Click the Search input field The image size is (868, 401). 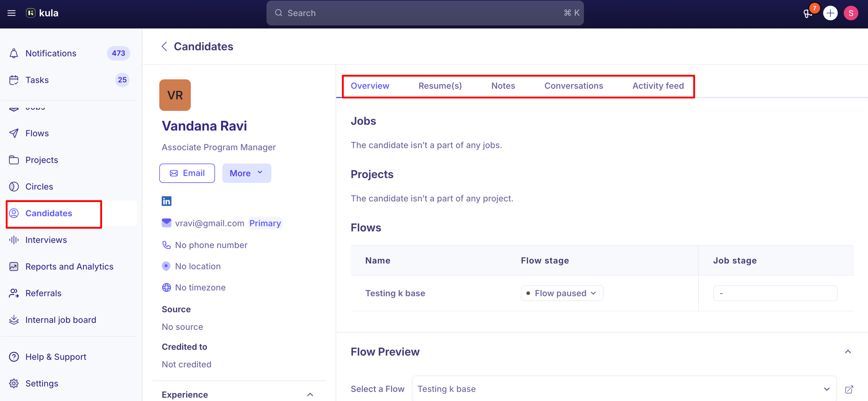click(x=425, y=13)
